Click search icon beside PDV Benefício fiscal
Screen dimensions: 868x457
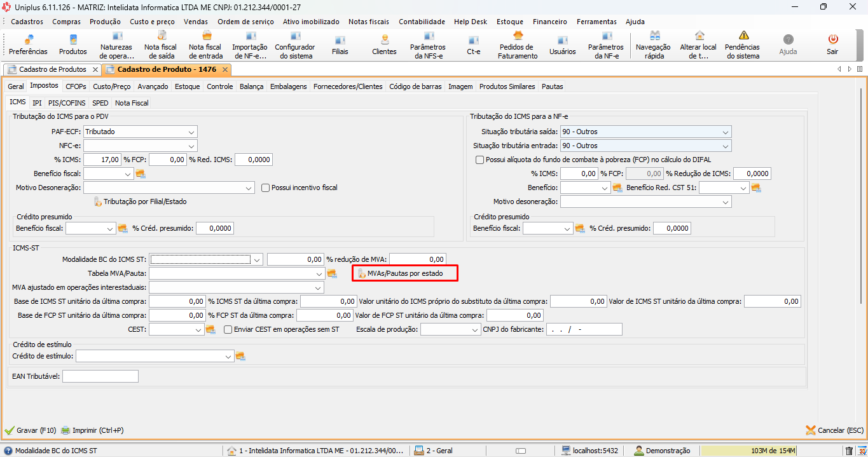pyautogui.click(x=141, y=174)
